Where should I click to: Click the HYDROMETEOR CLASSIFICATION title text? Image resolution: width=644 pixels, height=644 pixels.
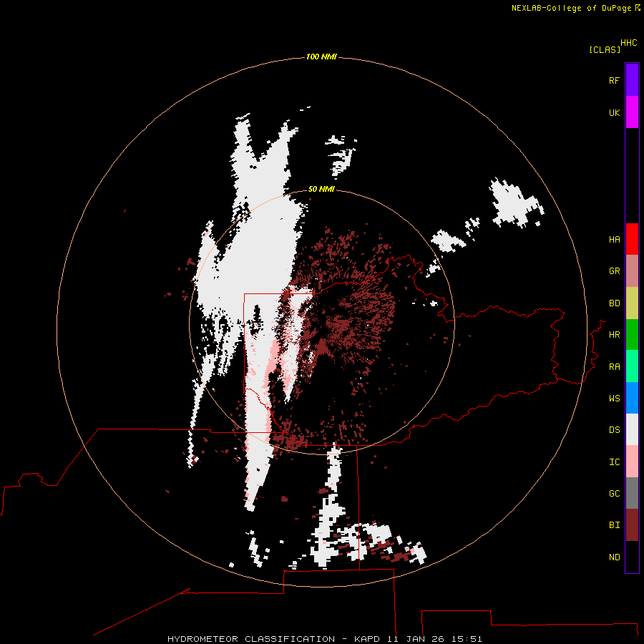click(251, 639)
